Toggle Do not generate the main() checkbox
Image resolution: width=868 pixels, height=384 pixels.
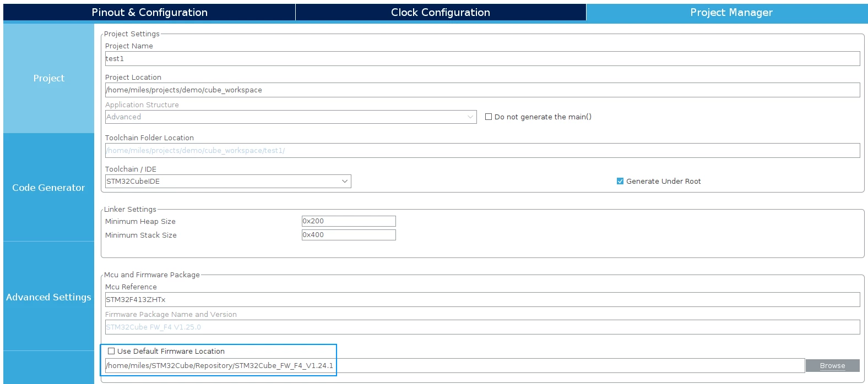(x=489, y=117)
